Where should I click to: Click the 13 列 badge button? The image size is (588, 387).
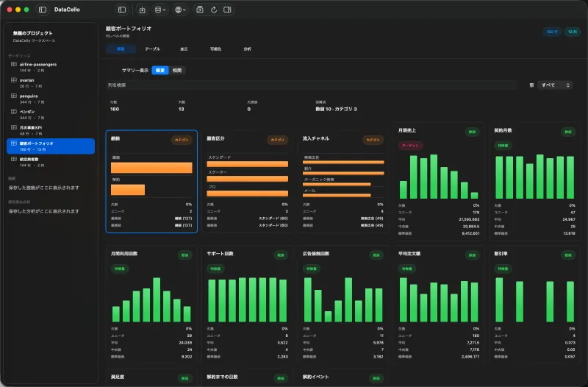[x=573, y=32]
